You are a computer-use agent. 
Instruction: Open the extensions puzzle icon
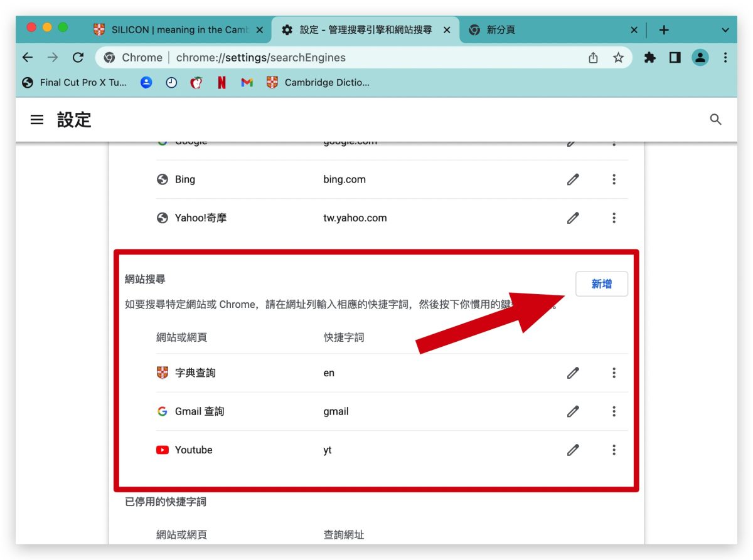650,58
